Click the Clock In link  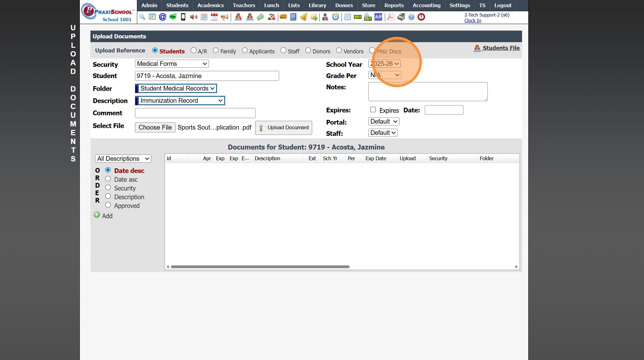pyautogui.click(x=472, y=21)
